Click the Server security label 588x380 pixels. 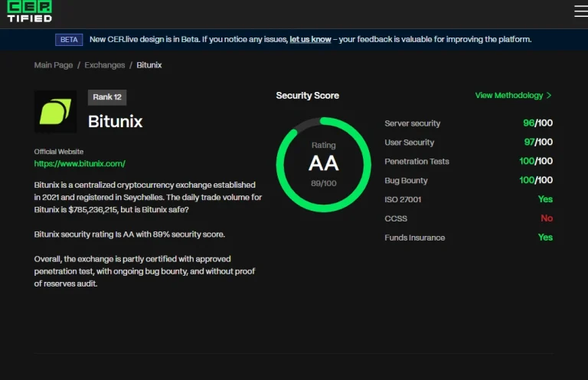tap(413, 123)
